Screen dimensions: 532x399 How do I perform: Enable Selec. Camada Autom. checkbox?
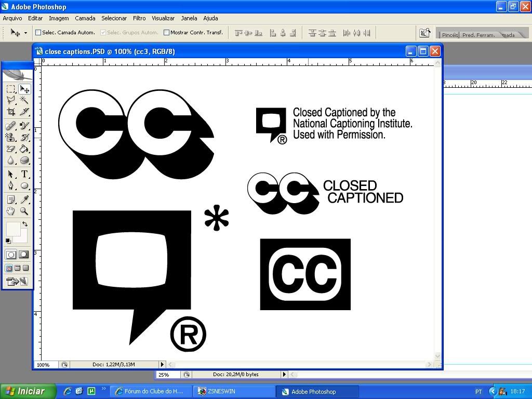click(38, 32)
